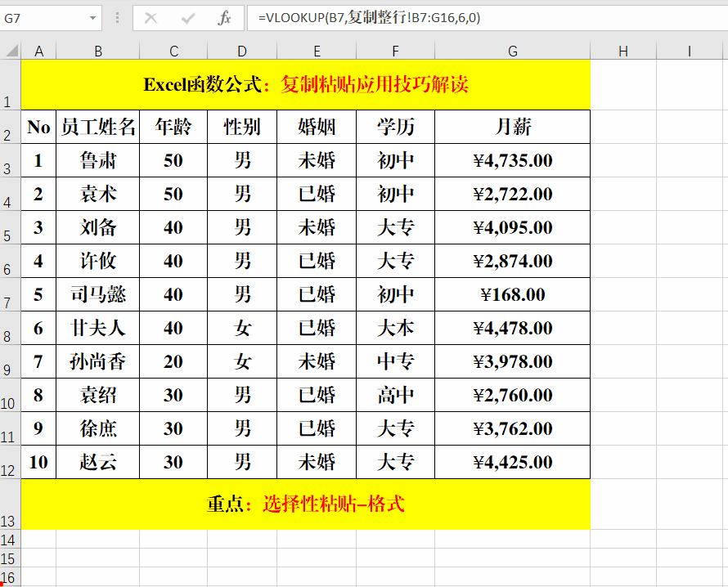
Task: Select the cell containing 赵云
Action: pos(97,462)
